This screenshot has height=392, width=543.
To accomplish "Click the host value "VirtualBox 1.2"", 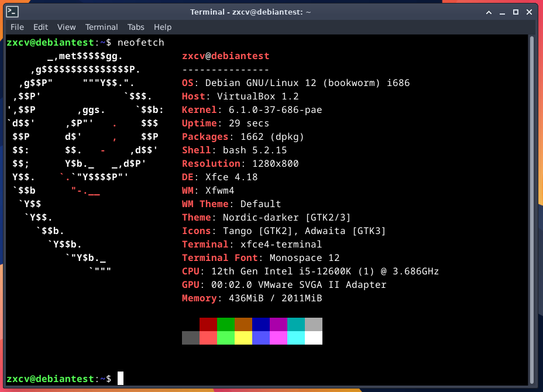I will [x=257, y=97].
